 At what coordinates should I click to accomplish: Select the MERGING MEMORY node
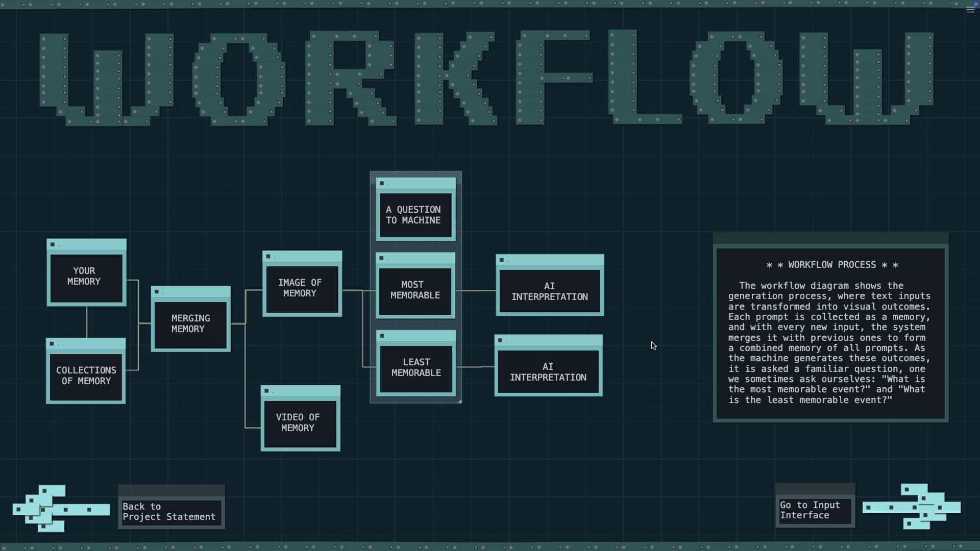190,324
